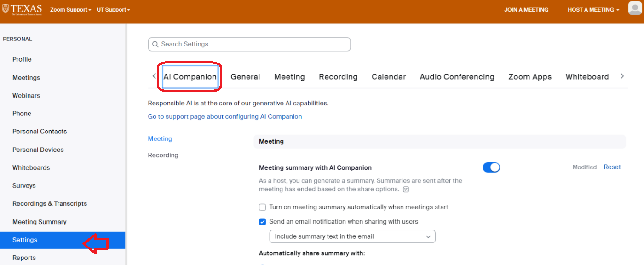Image resolution: width=644 pixels, height=265 pixels.
Task: Open AI Companion support page link
Action: (x=224, y=116)
